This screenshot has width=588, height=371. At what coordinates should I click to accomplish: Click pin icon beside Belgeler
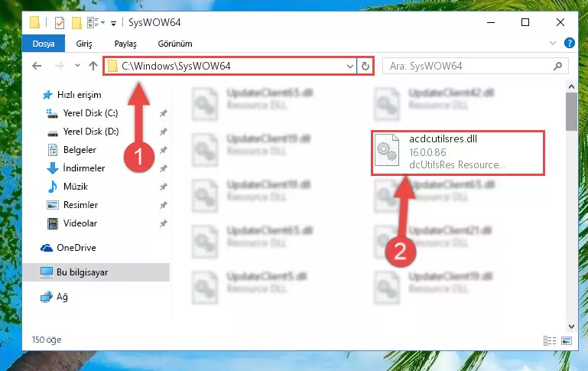pyautogui.click(x=163, y=150)
